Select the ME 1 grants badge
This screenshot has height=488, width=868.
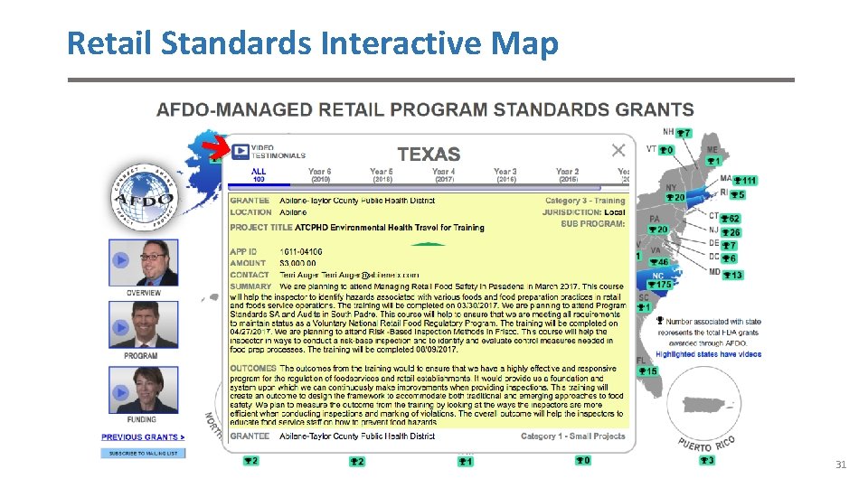coord(713,161)
